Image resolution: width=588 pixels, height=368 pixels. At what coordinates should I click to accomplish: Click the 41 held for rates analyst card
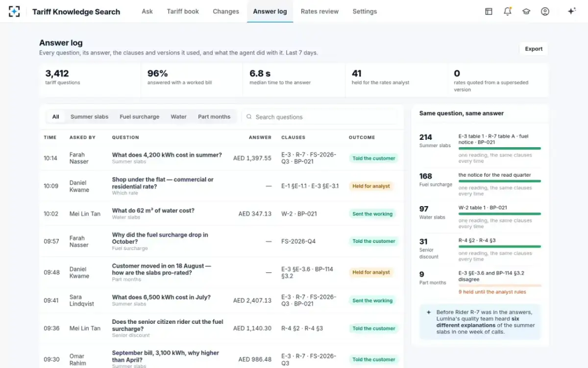click(396, 79)
